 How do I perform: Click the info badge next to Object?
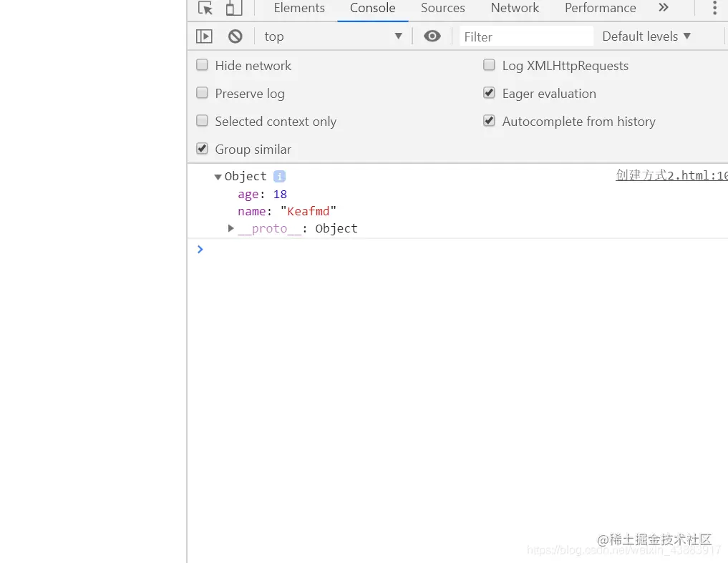pos(279,177)
